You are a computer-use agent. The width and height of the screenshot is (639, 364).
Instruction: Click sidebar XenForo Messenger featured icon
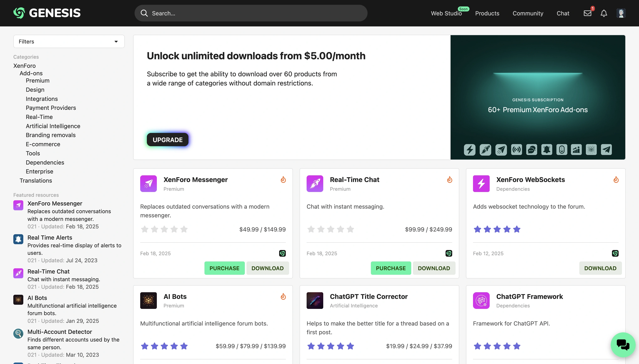click(x=18, y=205)
